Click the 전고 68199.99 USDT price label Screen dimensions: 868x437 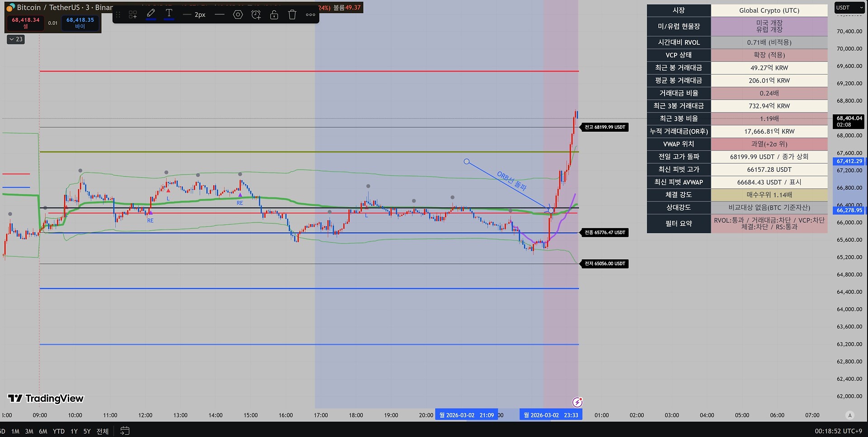(604, 127)
